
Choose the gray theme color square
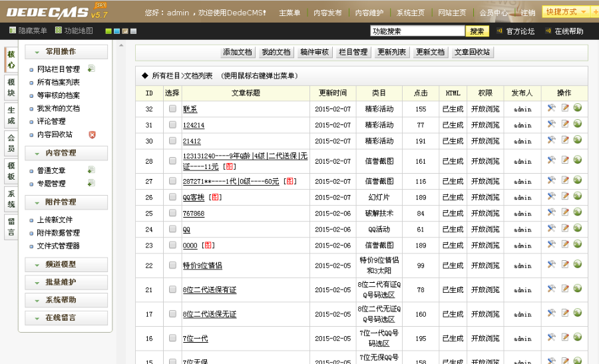(133, 31)
